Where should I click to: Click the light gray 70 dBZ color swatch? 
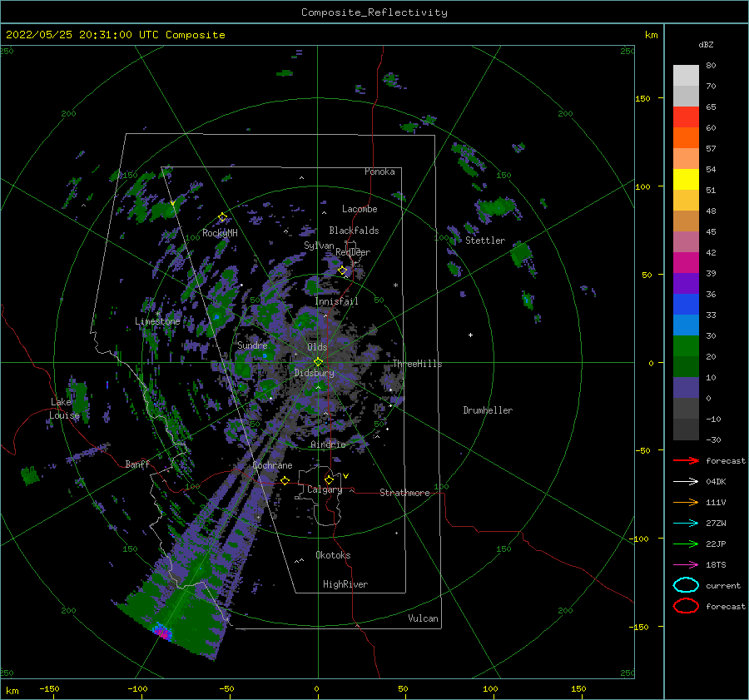pyautogui.click(x=686, y=76)
